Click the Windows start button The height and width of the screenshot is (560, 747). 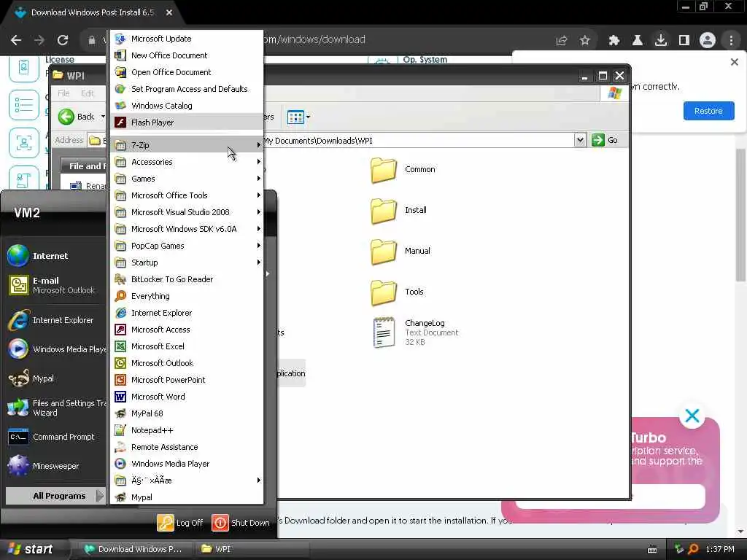[x=31, y=549]
